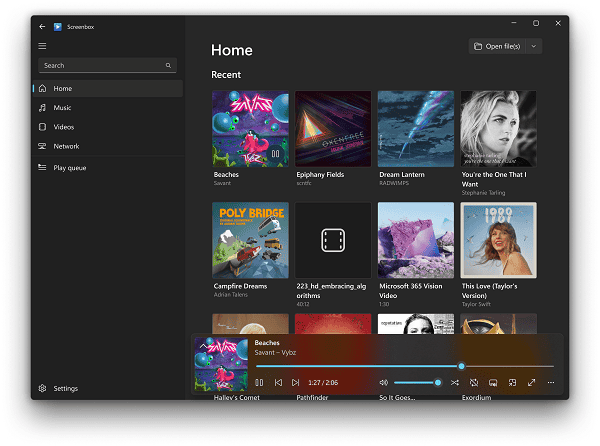Open the Open file(s) dropdown arrow
This screenshot has height=446, width=600.
534,46
